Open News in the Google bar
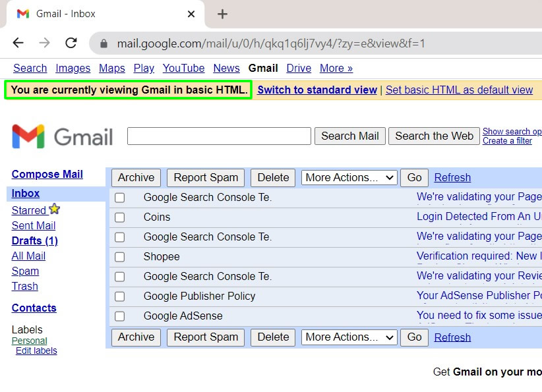542x392 pixels. click(x=226, y=69)
